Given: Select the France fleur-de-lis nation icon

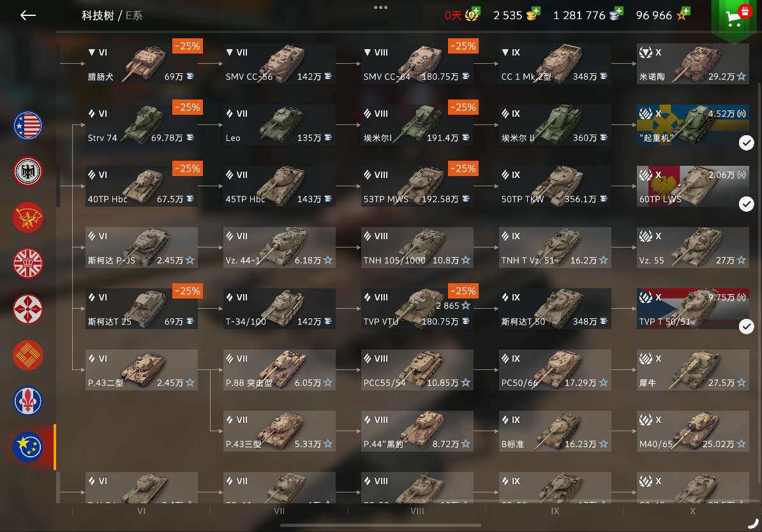Looking at the screenshot, I should pos(27,401).
